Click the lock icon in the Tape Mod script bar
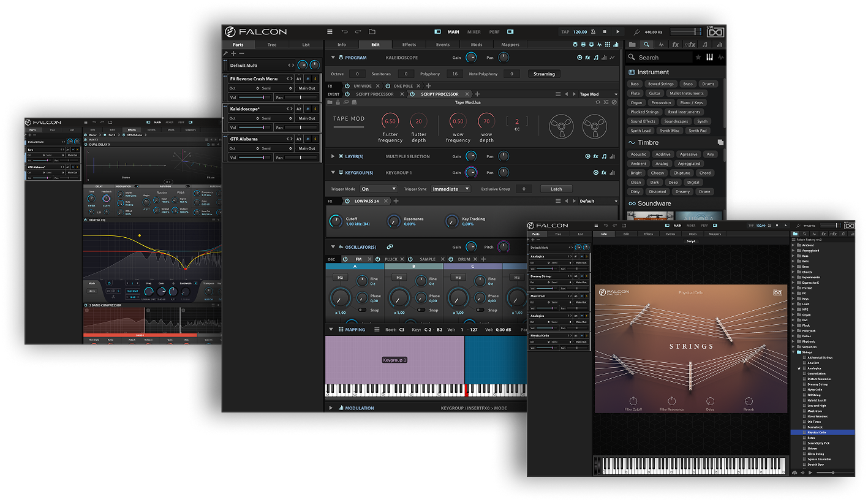Image resolution: width=868 pixels, height=502 pixels. tap(338, 102)
